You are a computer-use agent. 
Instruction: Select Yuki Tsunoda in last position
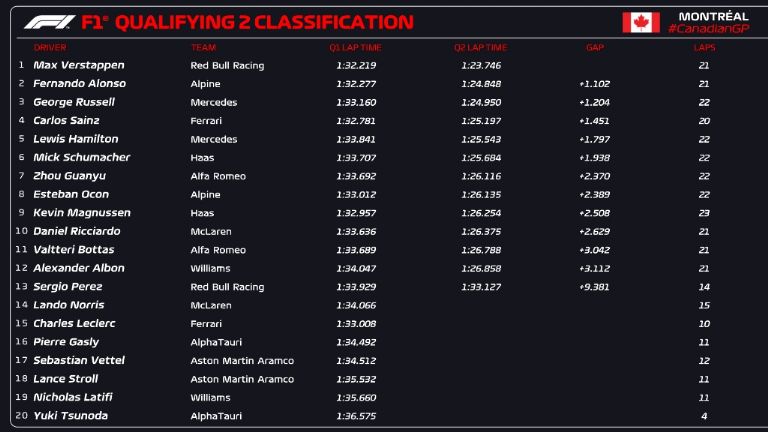point(70,416)
